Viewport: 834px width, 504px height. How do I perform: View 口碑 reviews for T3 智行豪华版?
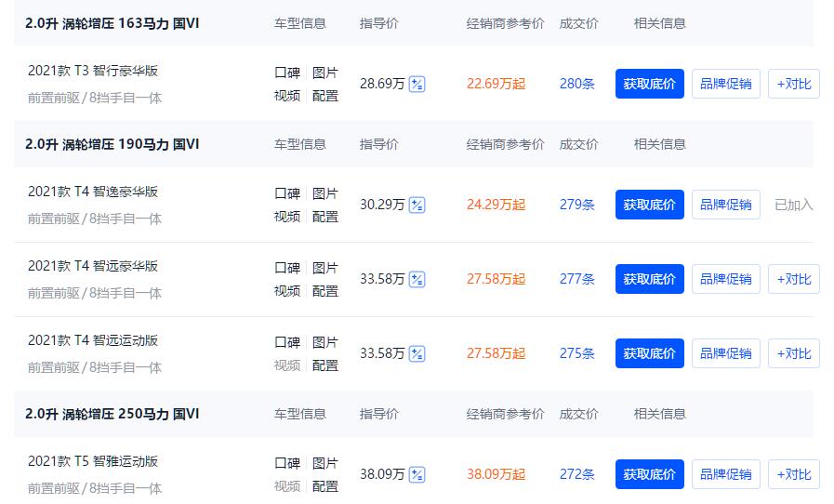(287, 73)
